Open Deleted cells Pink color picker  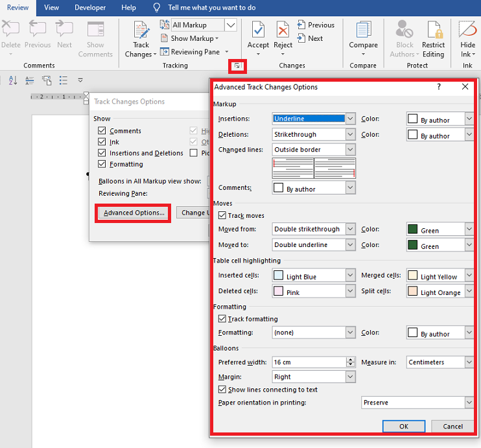click(x=314, y=290)
